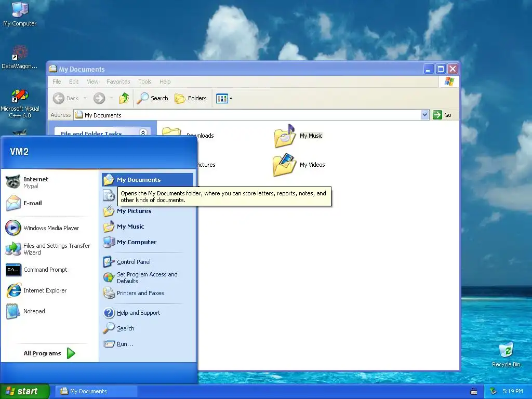Screen dimensions: 532x399
Task: Launch Microsoft Visual C++ 6.0 shortcut
Action: [20, 103]
